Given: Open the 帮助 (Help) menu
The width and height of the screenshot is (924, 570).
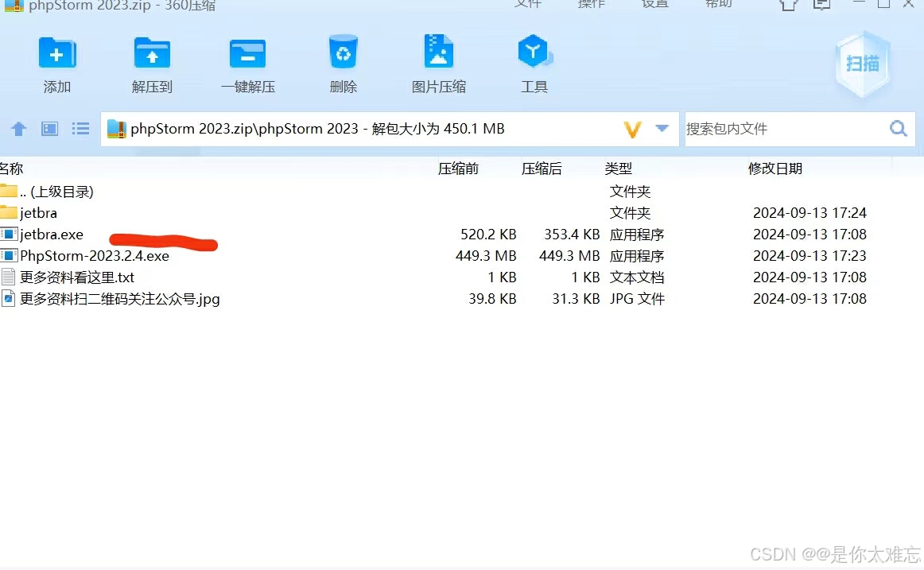Looking at the screenshot, I should 718,3.
